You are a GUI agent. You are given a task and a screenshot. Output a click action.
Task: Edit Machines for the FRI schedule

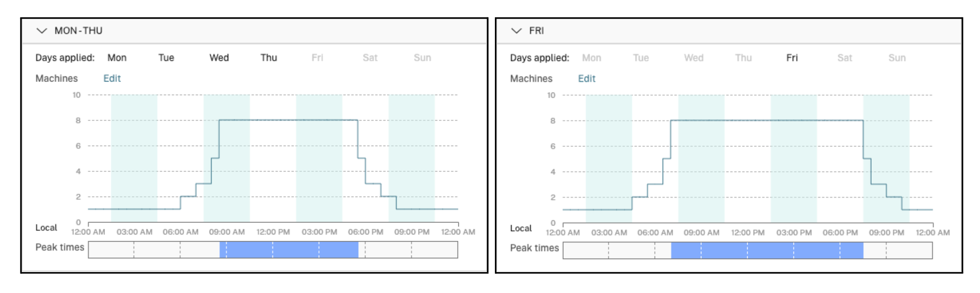pyautogui.click(x=587, y=79)
